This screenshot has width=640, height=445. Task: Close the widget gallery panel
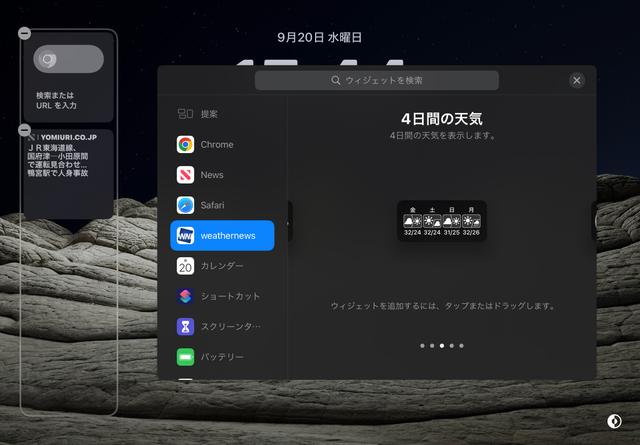coord(577,80)
